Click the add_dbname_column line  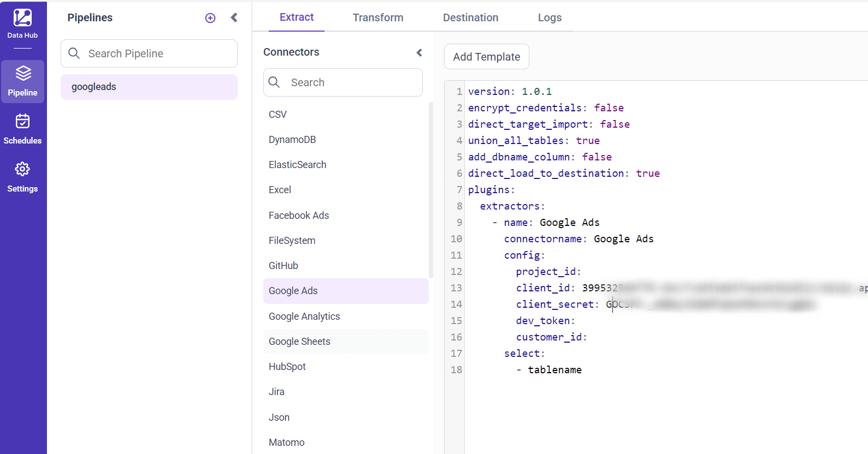point(540,157)
